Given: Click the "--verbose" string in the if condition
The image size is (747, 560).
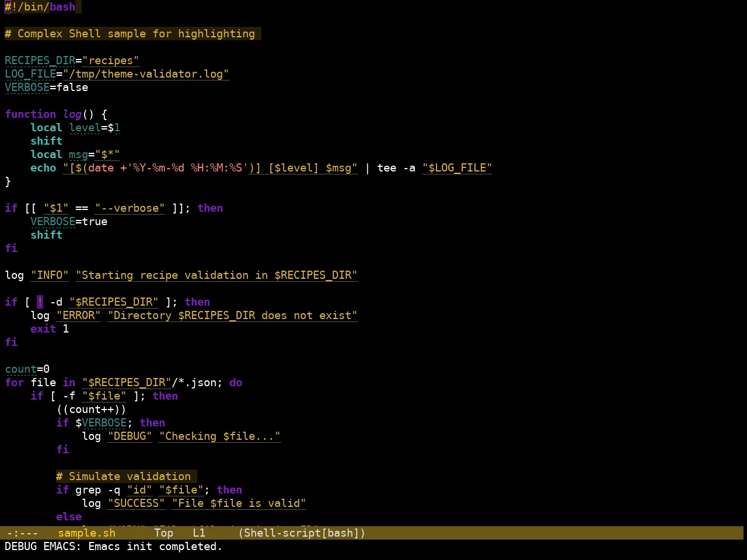Looking at the screenshot, I should point(130,208).
